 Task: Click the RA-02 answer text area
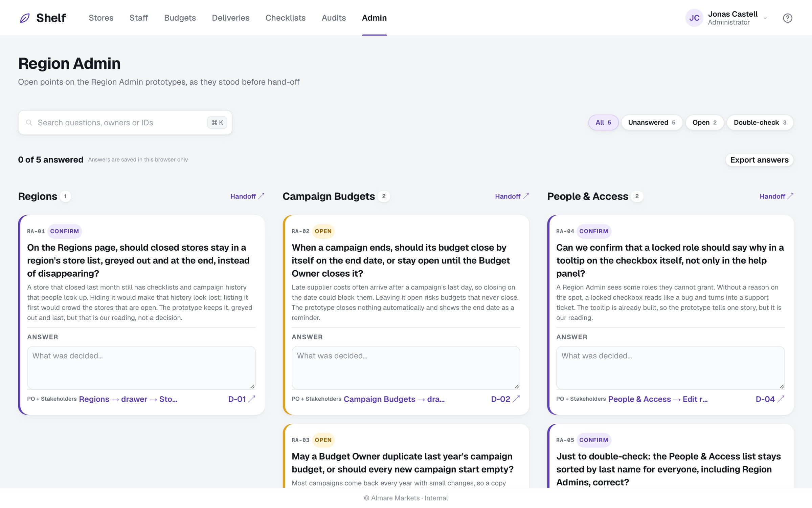point(406,368)
